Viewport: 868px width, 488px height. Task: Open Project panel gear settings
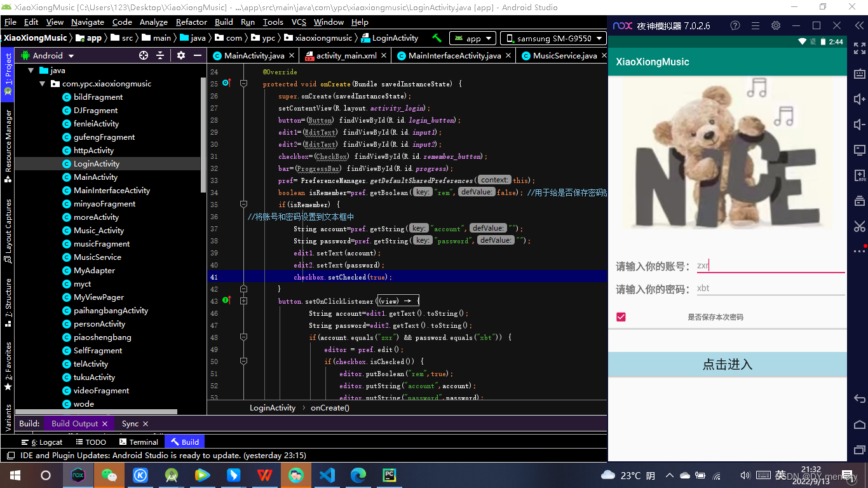pos(181,55)
